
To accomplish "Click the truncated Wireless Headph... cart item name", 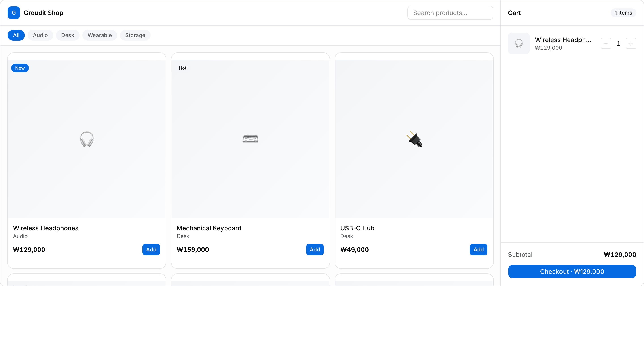I will (563, 40).
